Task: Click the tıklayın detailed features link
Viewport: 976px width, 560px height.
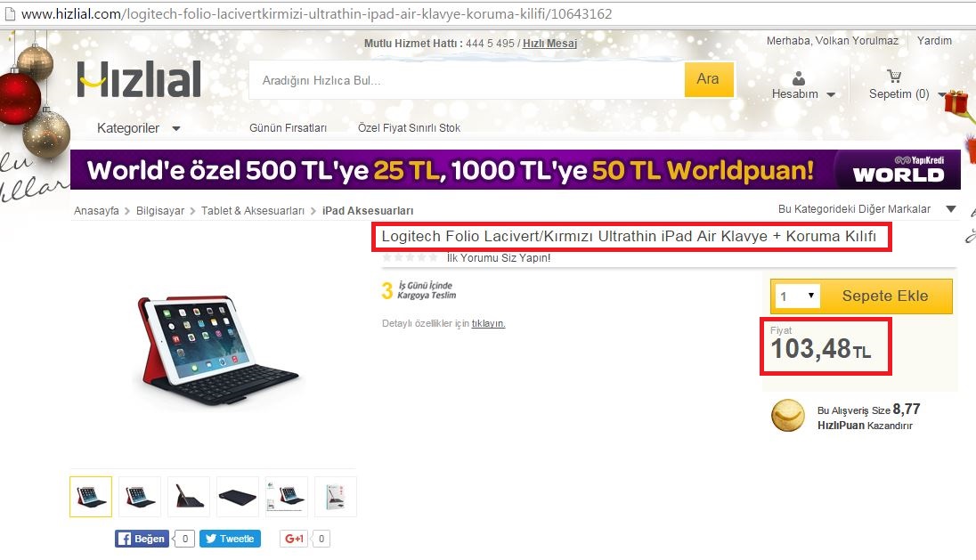Action: [488, 323]
